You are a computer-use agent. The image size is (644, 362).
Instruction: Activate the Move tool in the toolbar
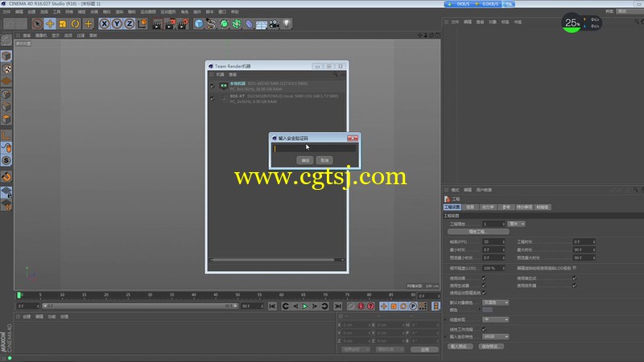(x=50, y=24)
